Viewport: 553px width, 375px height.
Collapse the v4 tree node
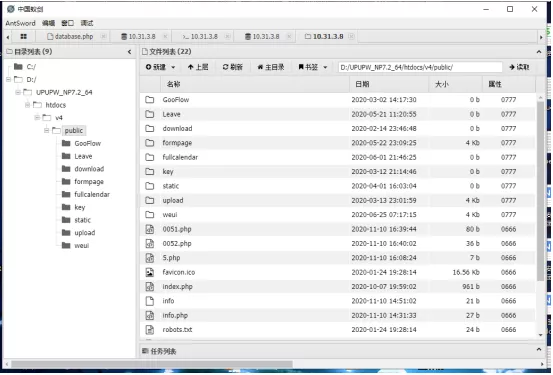37,117
